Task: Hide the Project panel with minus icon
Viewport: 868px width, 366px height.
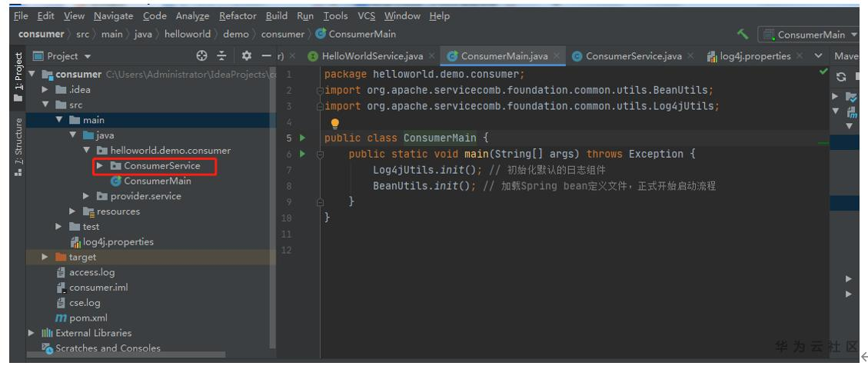Action: pyautogui.click(x=266, y=56)
